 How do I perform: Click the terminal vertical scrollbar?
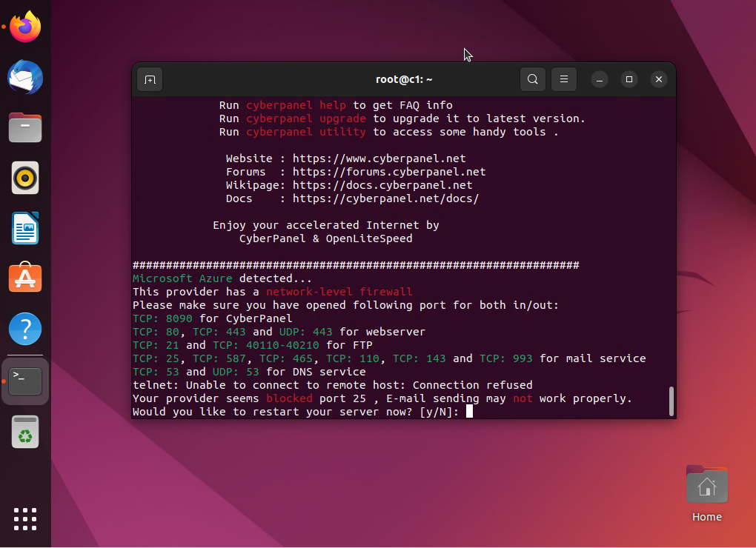coord(672,401)
